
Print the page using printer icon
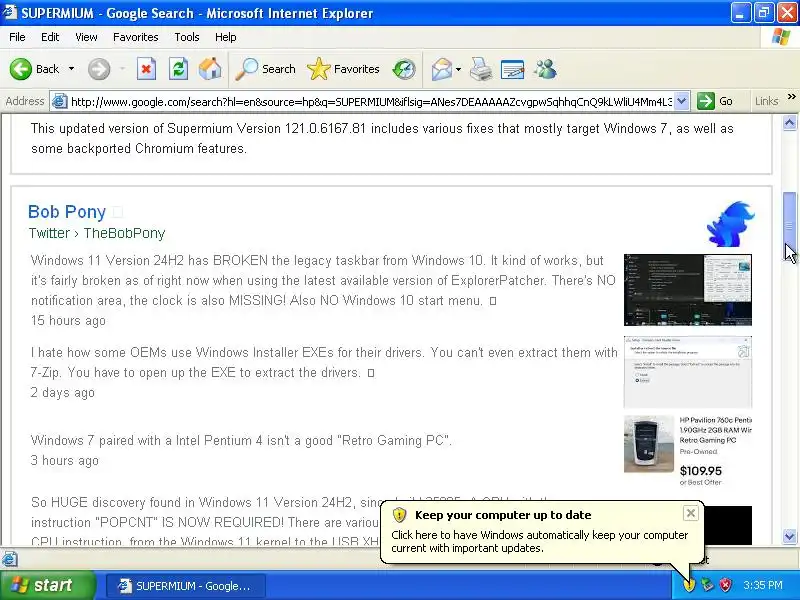481,69
